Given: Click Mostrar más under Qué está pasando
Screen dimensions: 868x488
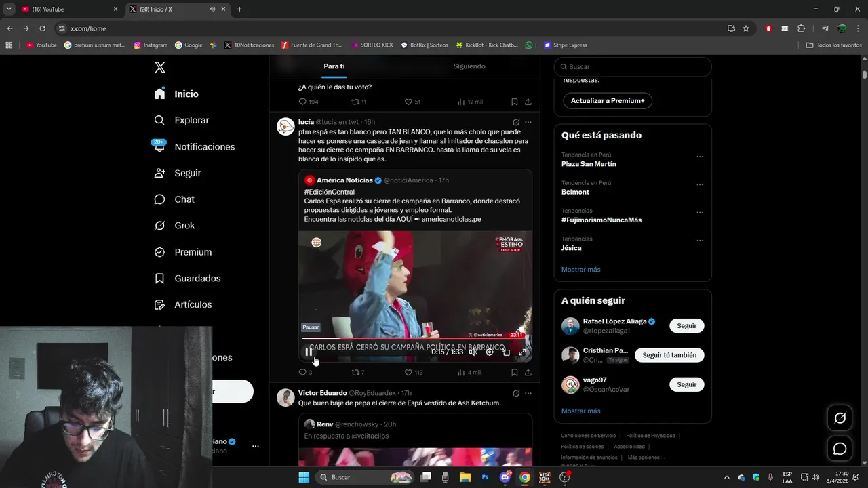Looking at the screenshot, I should (x=580, y=270).
